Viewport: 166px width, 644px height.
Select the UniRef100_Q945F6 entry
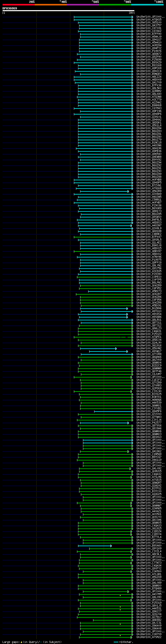pos(149,411)
